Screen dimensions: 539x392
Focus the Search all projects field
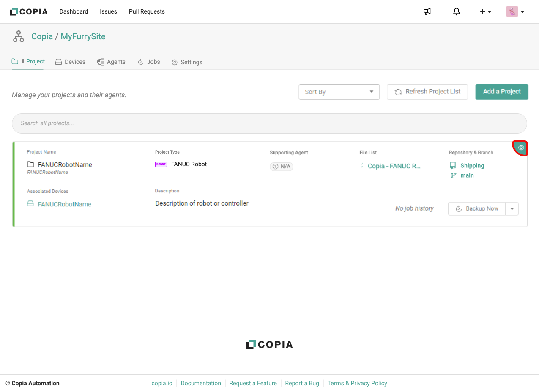point(269,123)
